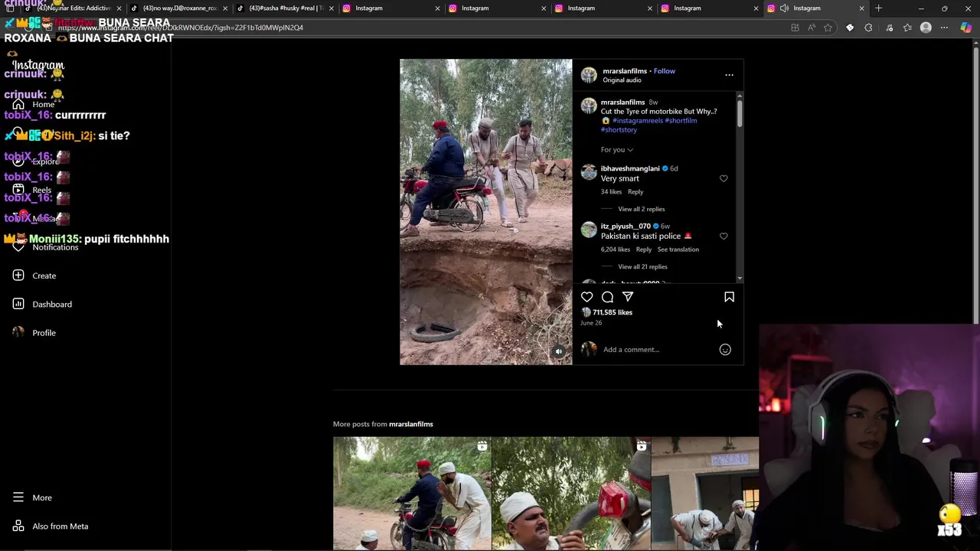
Task: Favorite this page with star icon
Action: [828, 28]
